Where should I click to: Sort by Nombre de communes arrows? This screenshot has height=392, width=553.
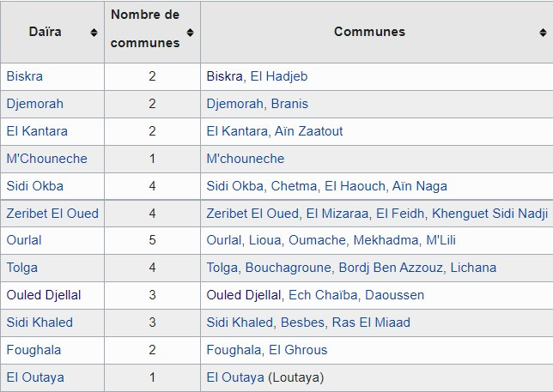tap(190, 33)
